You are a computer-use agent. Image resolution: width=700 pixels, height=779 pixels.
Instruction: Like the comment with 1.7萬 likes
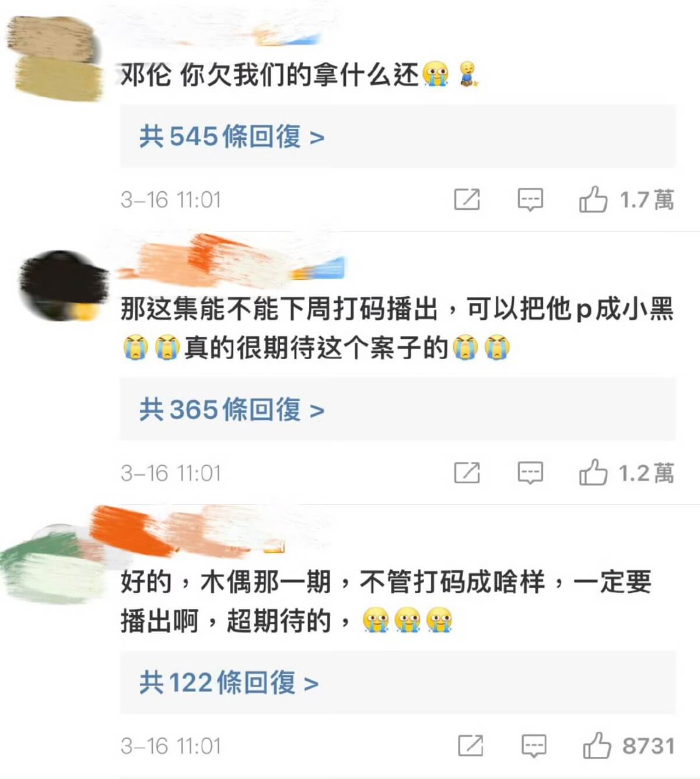point(593,200)
